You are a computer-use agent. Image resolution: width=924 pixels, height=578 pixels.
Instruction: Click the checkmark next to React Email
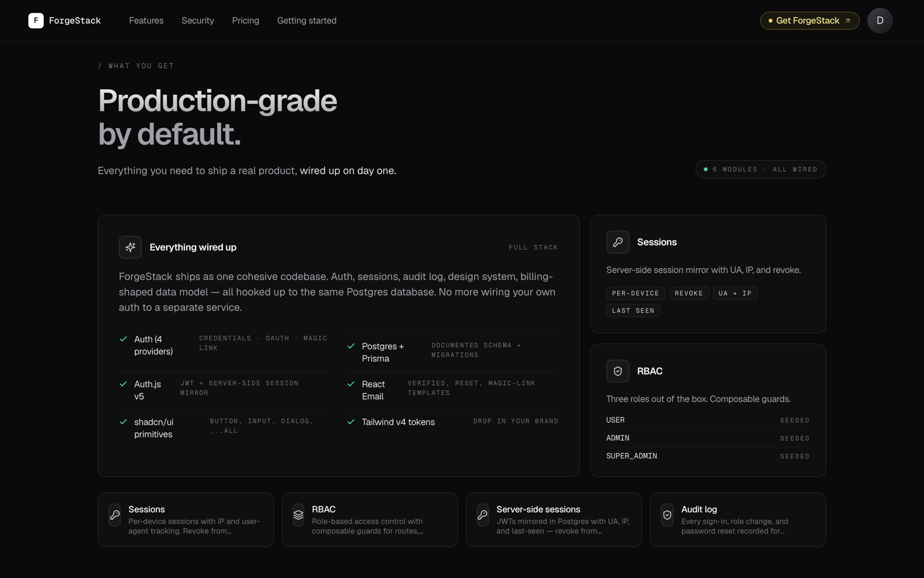pos(351,384)
